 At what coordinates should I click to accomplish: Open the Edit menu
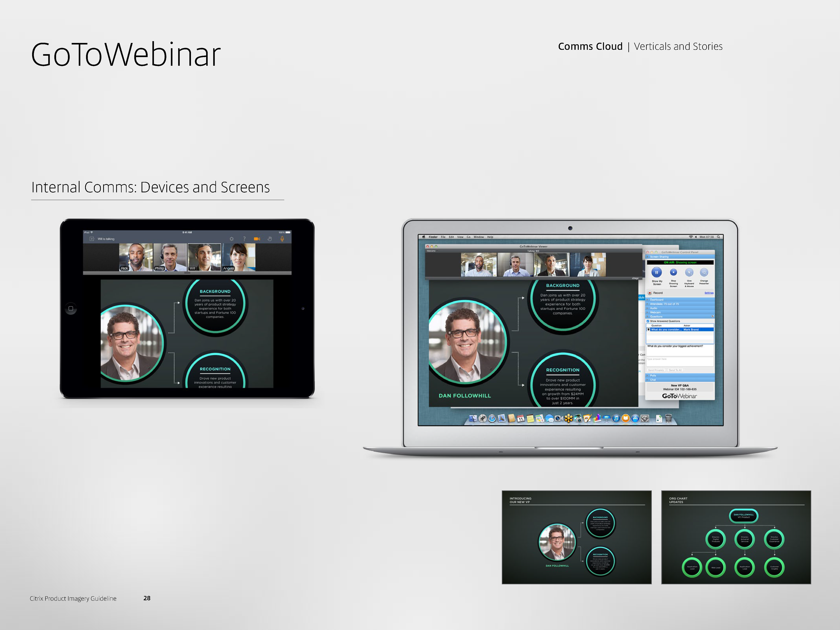click(x=451, y=237)
